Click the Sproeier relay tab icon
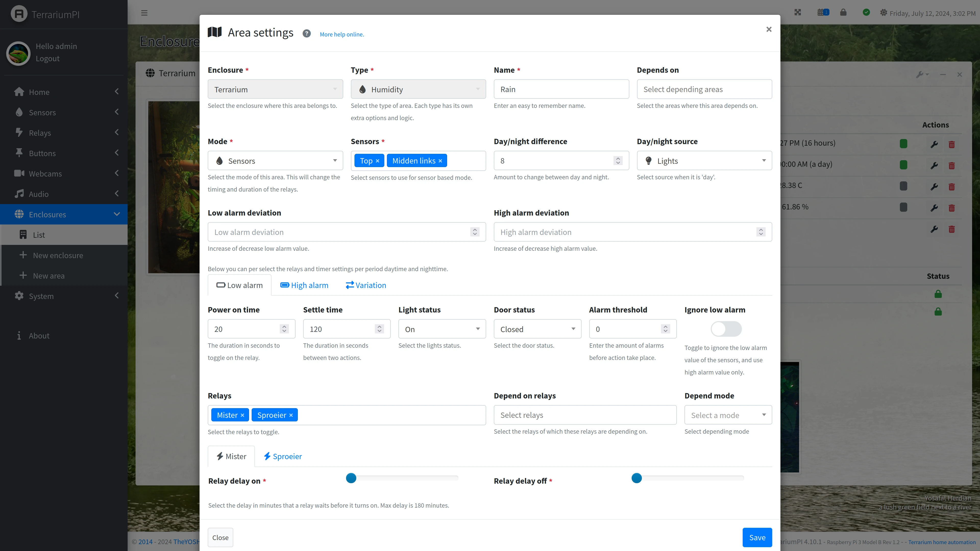Viewport: 980px width, 551px height. (267, 456)
